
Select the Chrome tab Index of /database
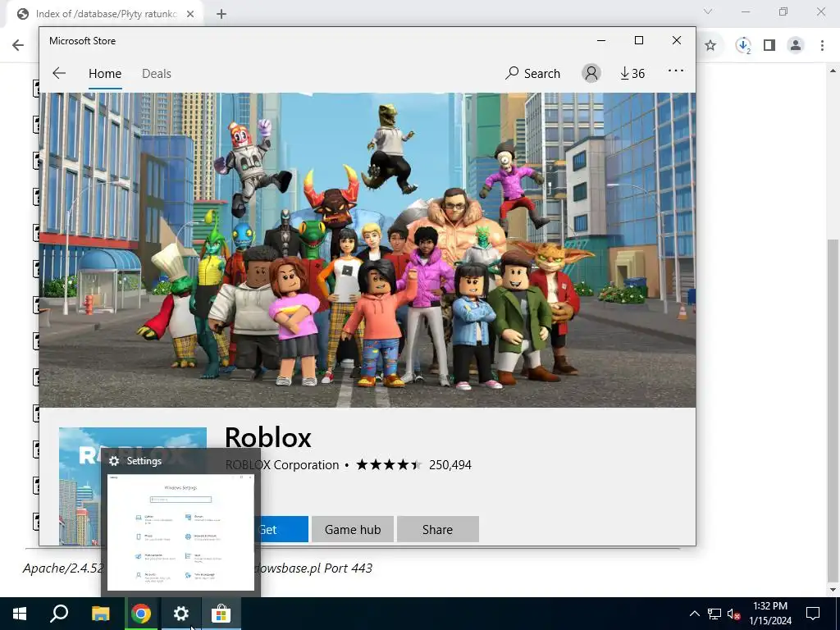[106, 14]
